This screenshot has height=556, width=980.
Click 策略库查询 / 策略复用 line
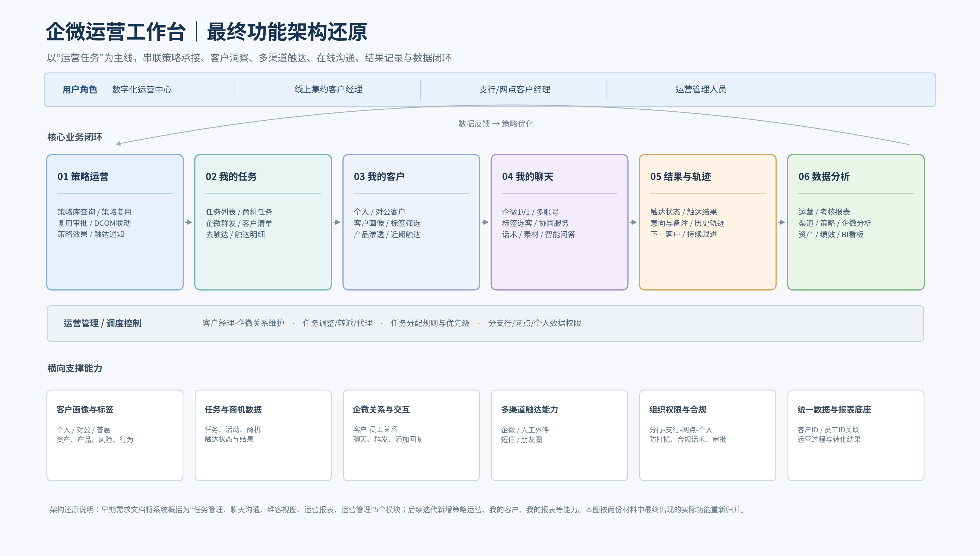point(94,212)
